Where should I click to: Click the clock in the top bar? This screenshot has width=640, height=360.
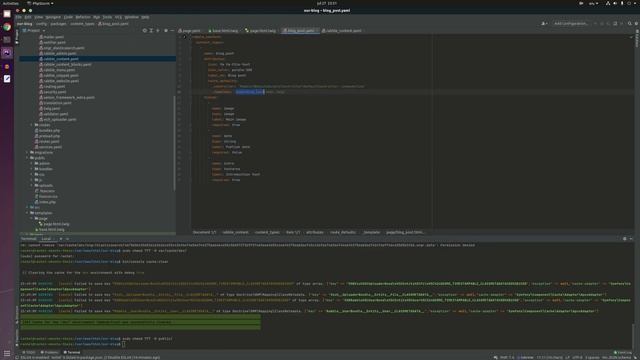coord(327,3)
